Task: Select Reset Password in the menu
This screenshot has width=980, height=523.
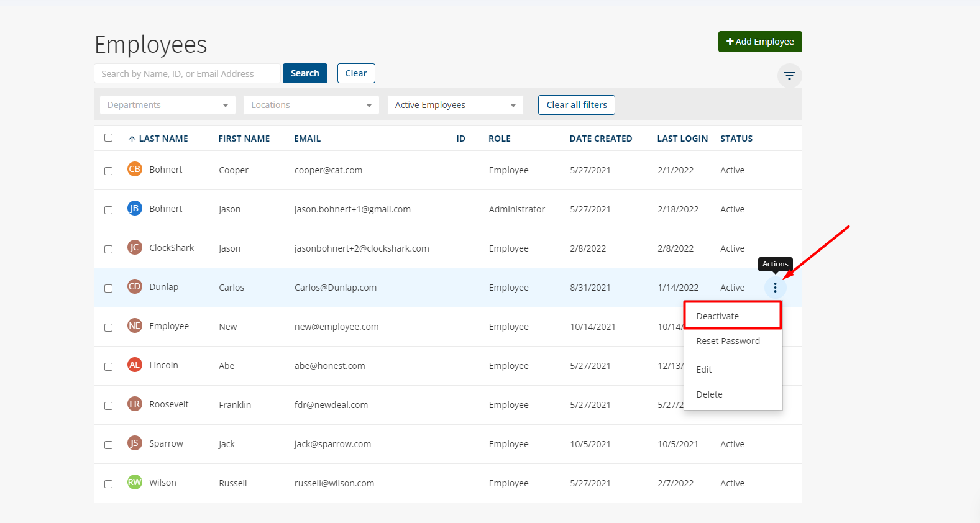Action: 728,341
